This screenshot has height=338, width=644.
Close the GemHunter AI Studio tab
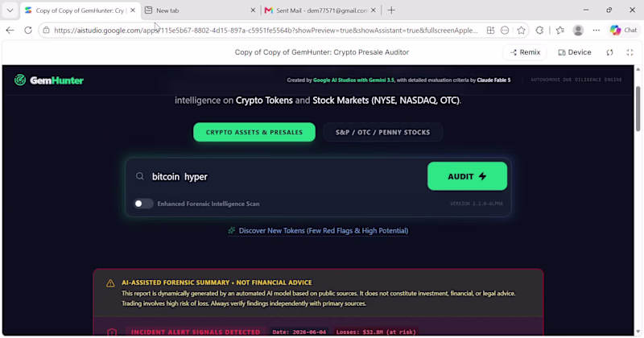click(133, 10)
